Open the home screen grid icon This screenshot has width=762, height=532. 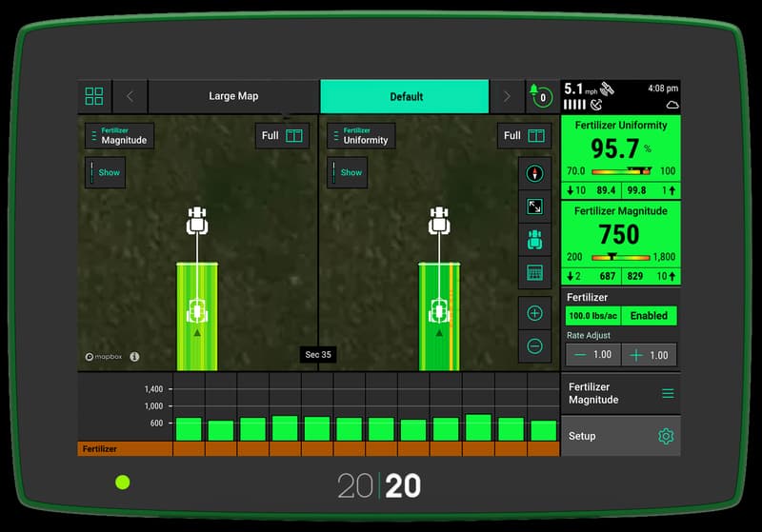click(93, 96)
